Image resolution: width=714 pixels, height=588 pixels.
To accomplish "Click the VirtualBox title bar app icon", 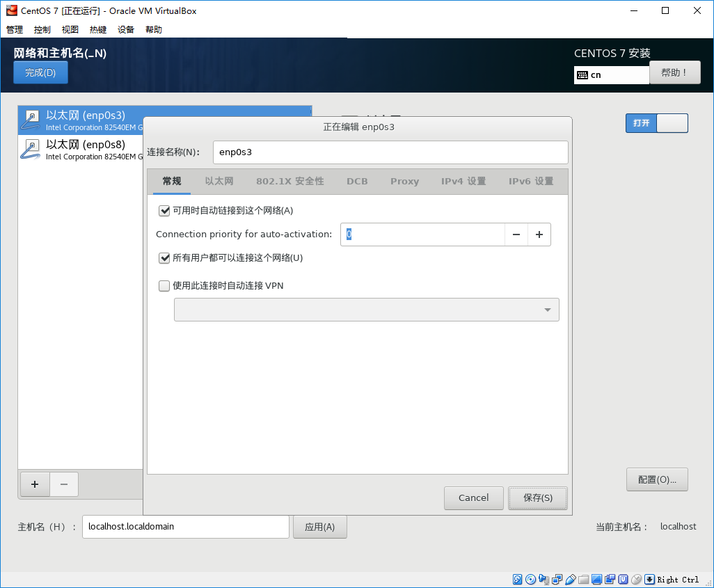I will tap(11, 10).
